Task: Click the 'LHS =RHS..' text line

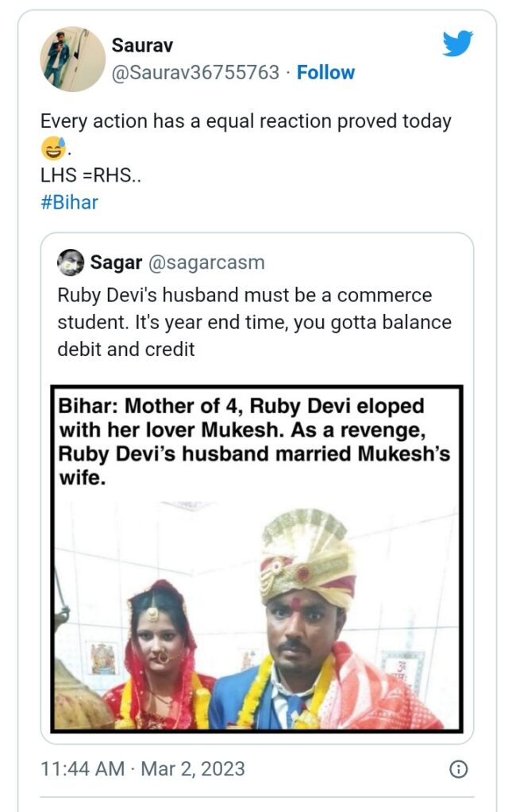Action: 90,175
